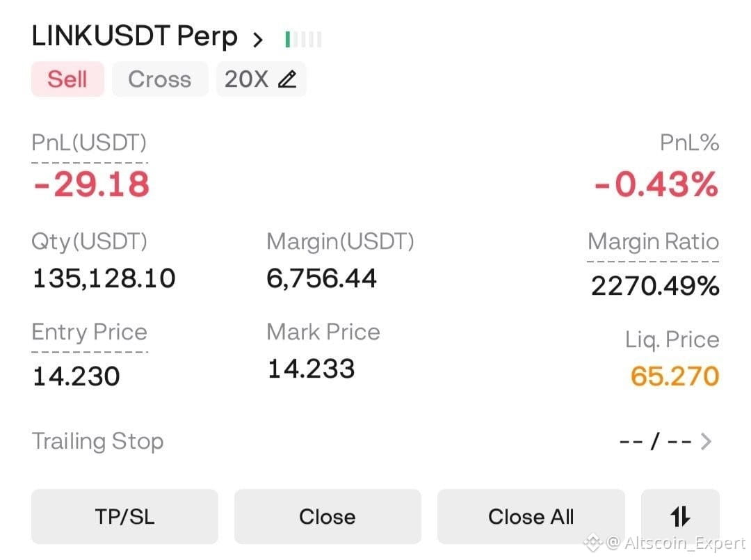The height and width of the screenshot is (560, 751).
Task: Click the Close All button
Action: point(531,516)
